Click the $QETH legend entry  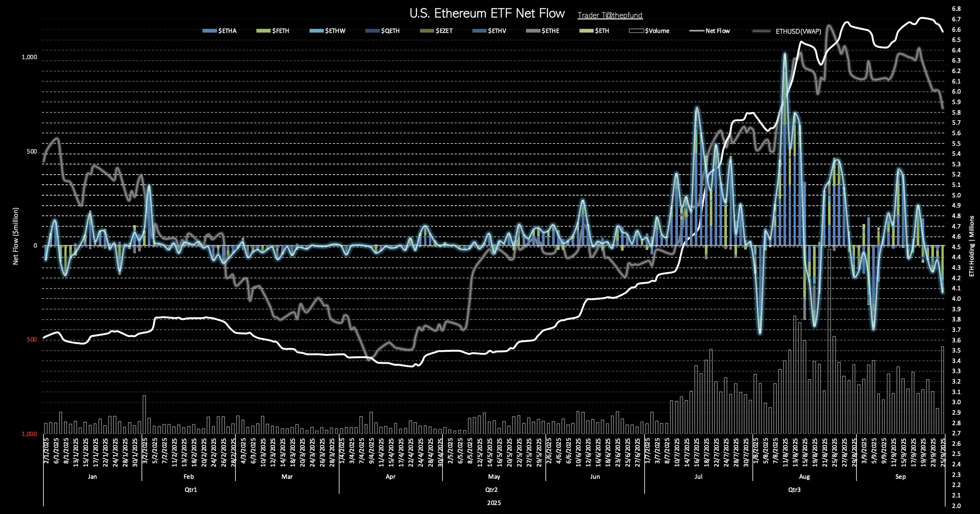click(390, 31)
